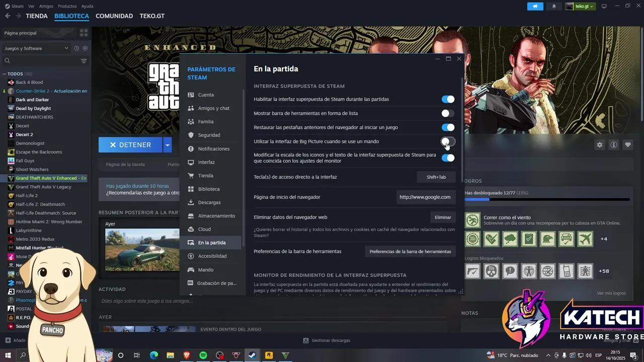644x362 pixels.
Task: Click the achievements progress bar
Action: [547, 200]
